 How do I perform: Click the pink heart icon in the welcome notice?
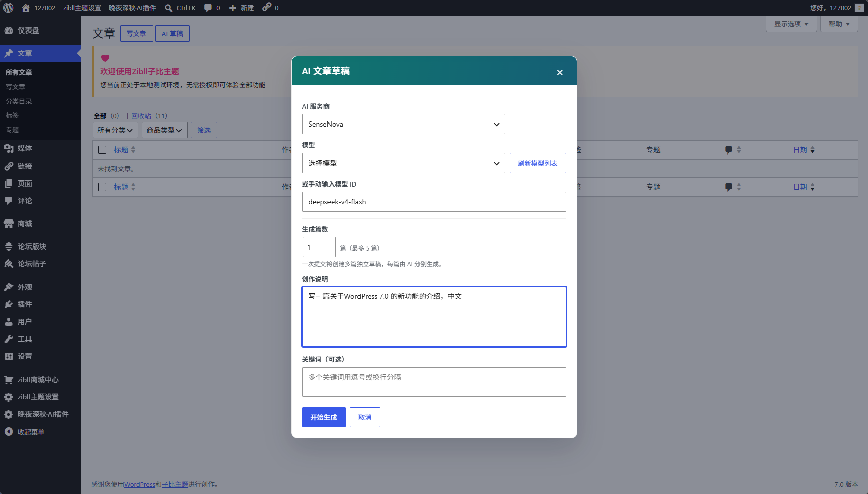105,58
